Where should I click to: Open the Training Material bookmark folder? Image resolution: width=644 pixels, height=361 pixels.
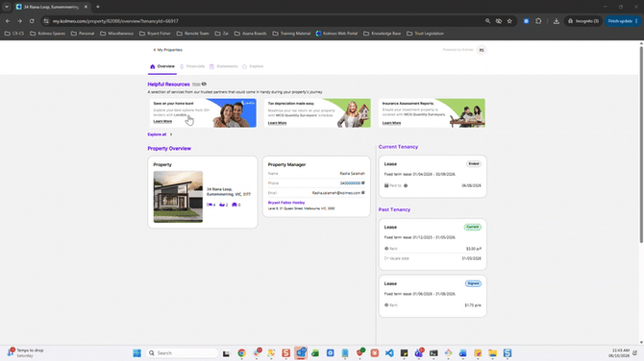291,34
